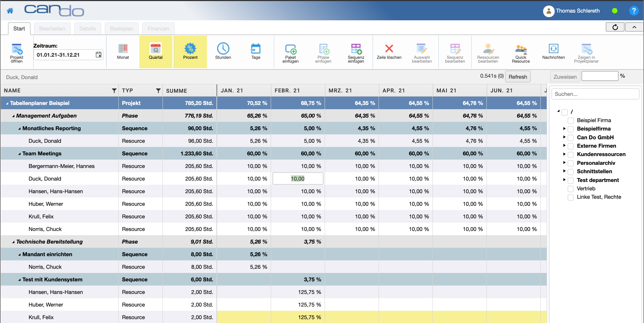Click the Zuweisen button
Screen dimensions: 644x323
coord(565,77)
